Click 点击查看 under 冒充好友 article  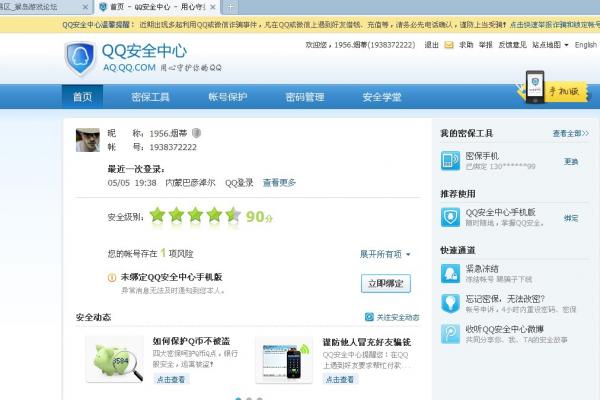(x=340, y=379)
